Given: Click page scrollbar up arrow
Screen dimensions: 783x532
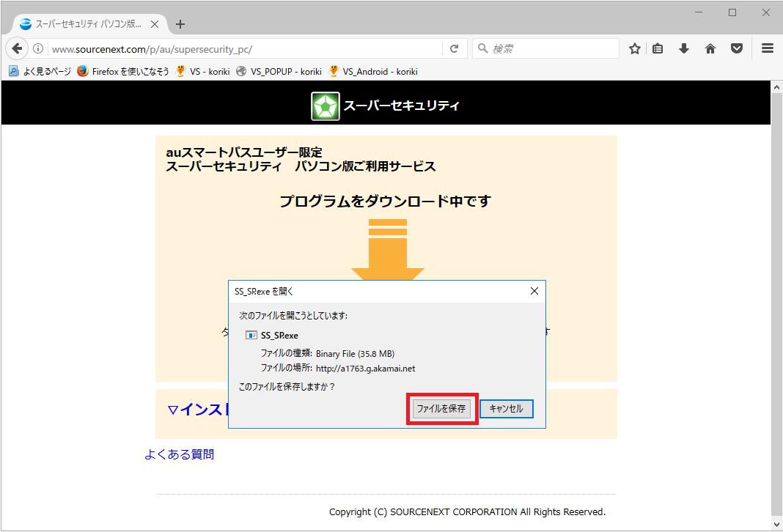Looking at the screenshot, I should tap(776, 87).
